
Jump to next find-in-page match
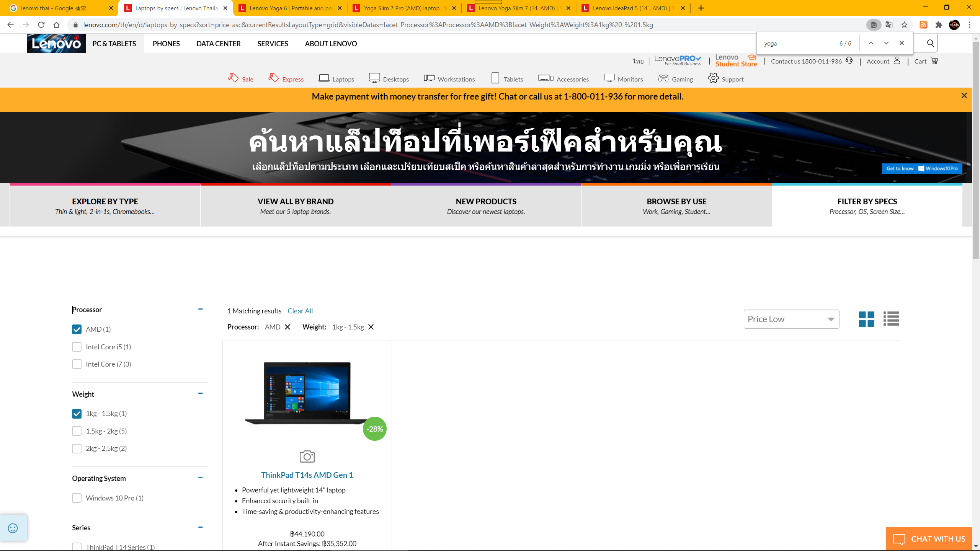click(886, 43)
